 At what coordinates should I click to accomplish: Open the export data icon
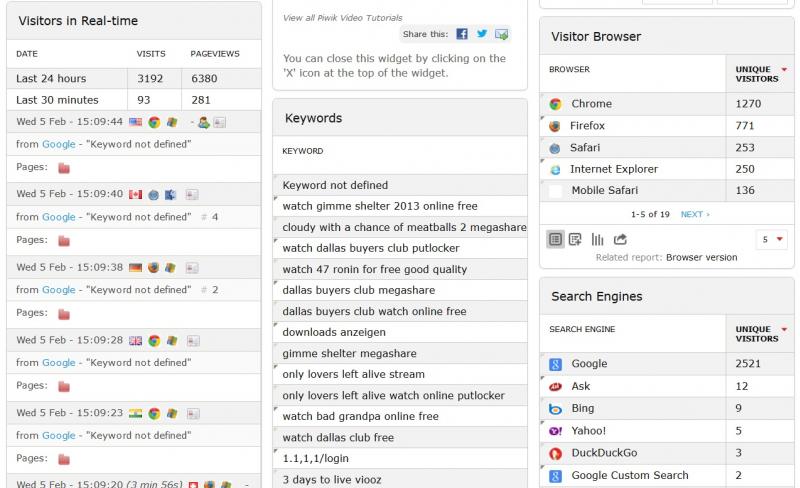tap(620, 239)
